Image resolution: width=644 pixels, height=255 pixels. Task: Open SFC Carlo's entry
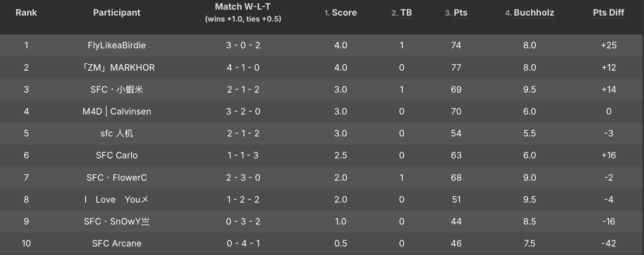(117, 155)
